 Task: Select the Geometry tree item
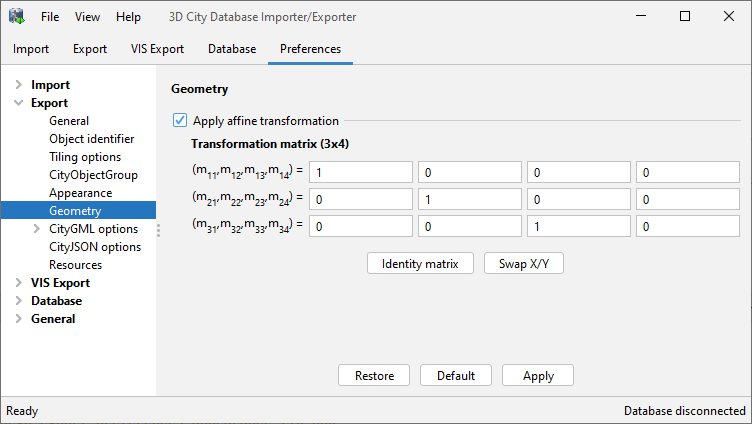point(78,211)
